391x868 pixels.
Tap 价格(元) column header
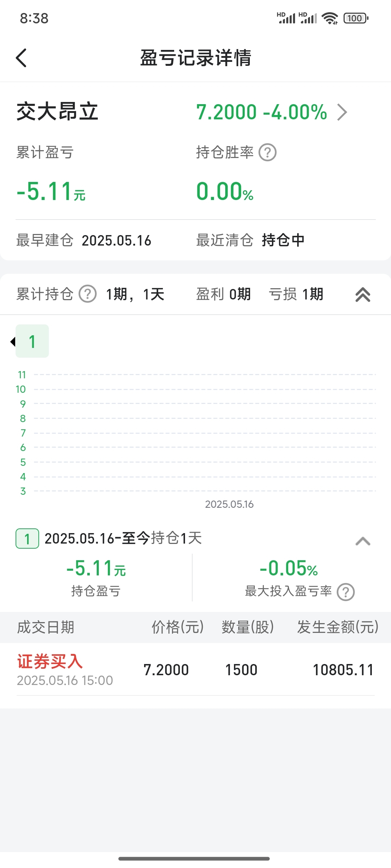point(177,627)
